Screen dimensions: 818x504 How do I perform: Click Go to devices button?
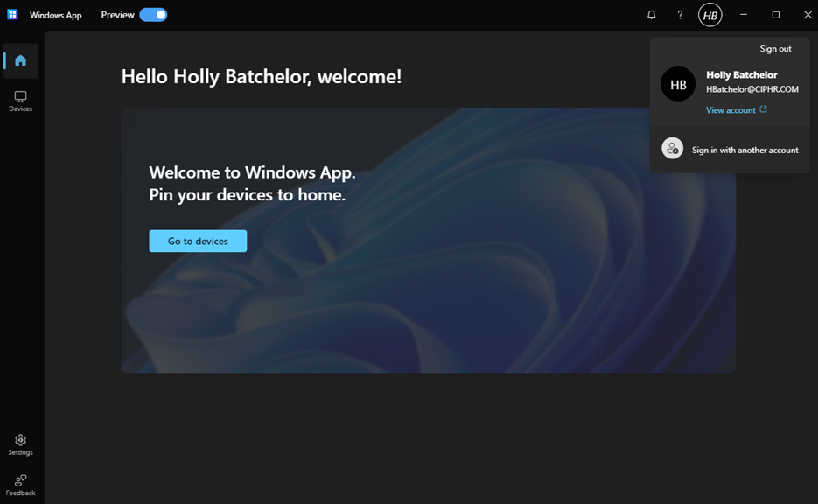tap(198, 241)
